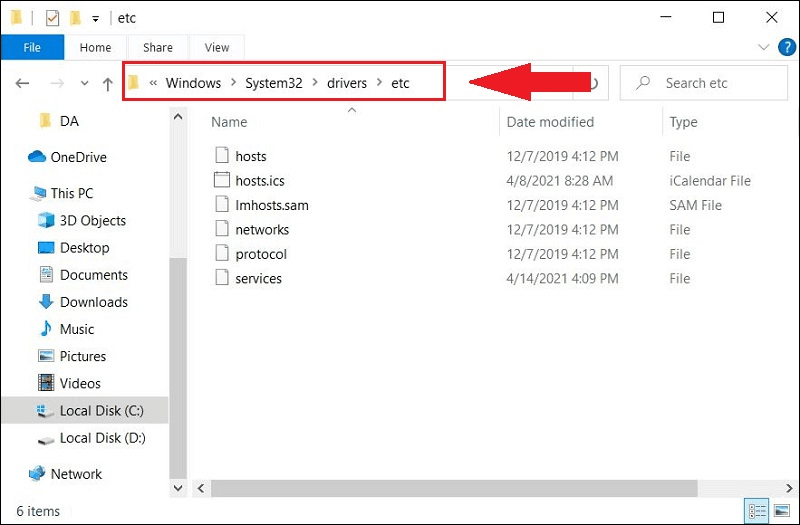This screenshot has width=800, height=525.
Task: Go forward with the Forward arrow
Action: pyautogui.click(x=57, y=83)
